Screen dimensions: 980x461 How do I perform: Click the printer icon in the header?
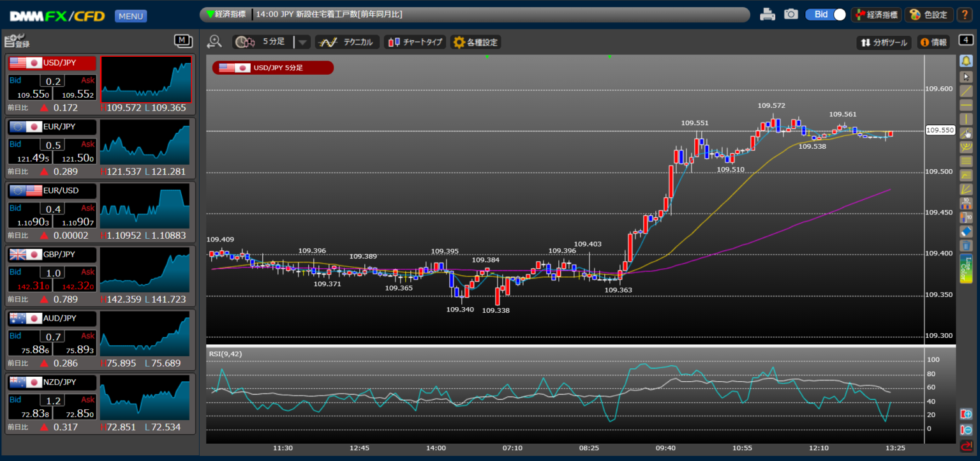[768, 15]
